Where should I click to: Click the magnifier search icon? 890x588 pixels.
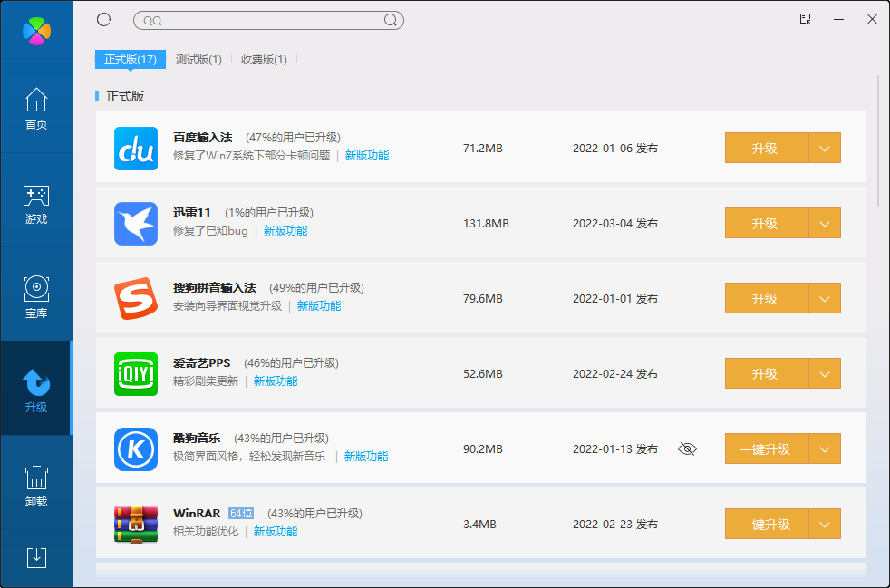click(x=390, y=21)
